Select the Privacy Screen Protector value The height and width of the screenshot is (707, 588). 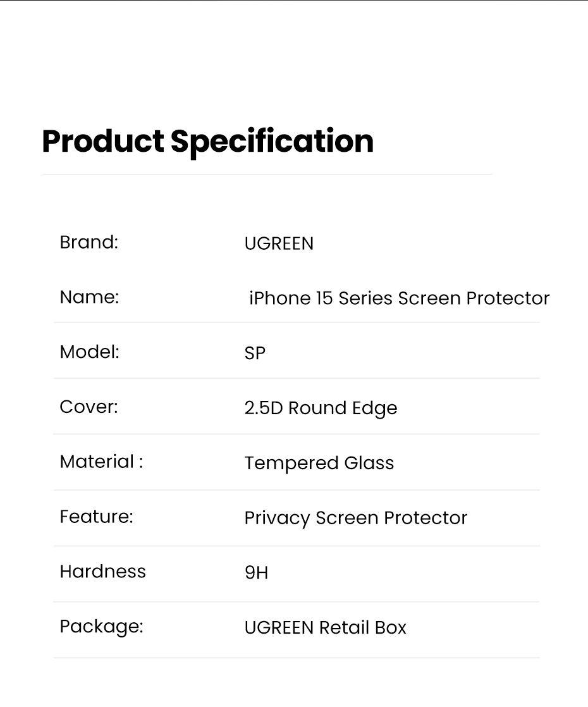(356, 519)
